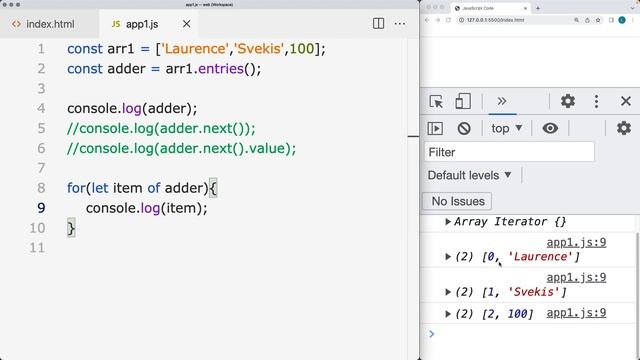This screenshot has width=640, height=360.
Task: Open the Default levels dropdown
Action: [469, 176]
